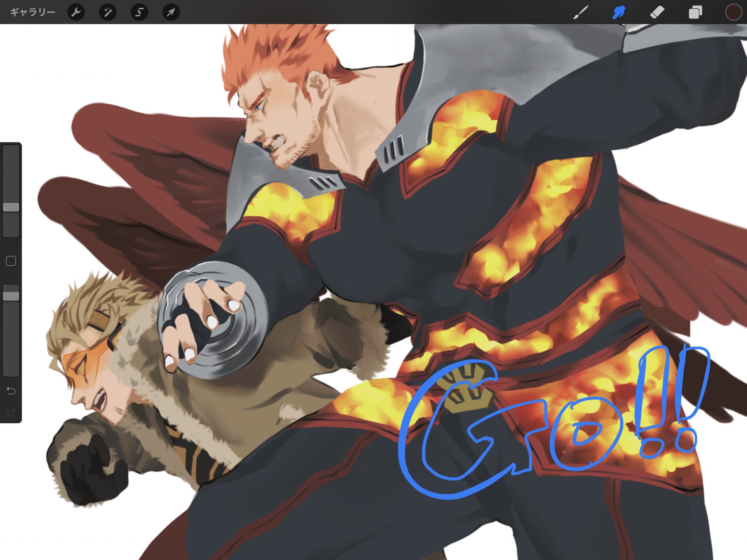Activate the Selection S-shaped tool
Viewport: 747px width, 560px height.
139,12
